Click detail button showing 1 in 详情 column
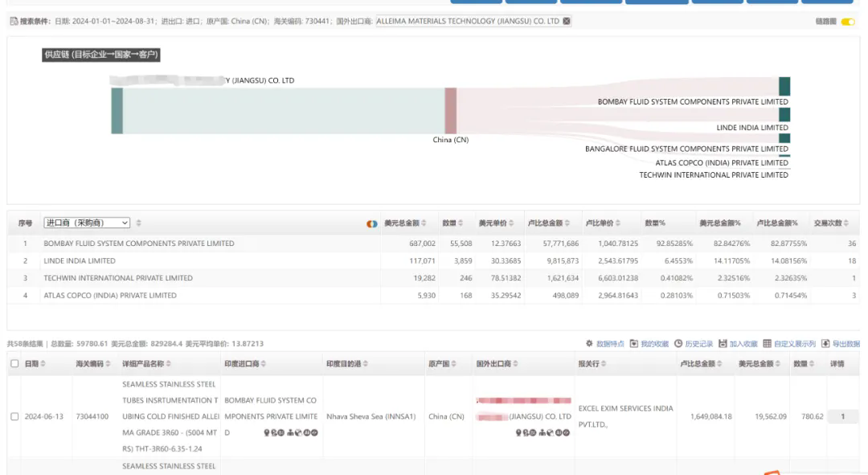868x475 pixels. click(x=842, y=416)
